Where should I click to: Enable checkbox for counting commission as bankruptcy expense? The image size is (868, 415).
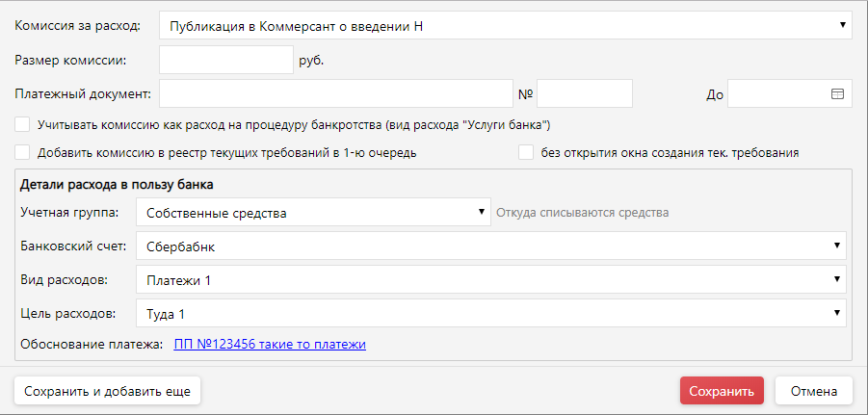22,124
